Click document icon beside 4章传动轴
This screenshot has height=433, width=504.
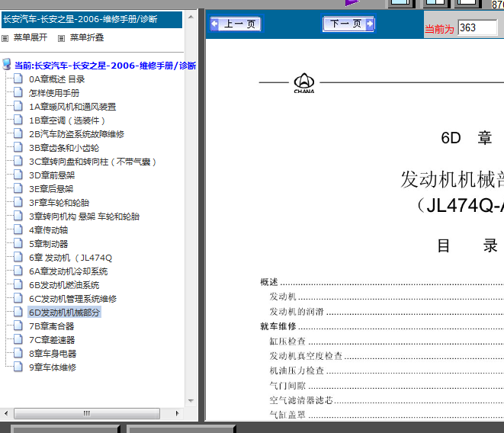coord(18,229)
